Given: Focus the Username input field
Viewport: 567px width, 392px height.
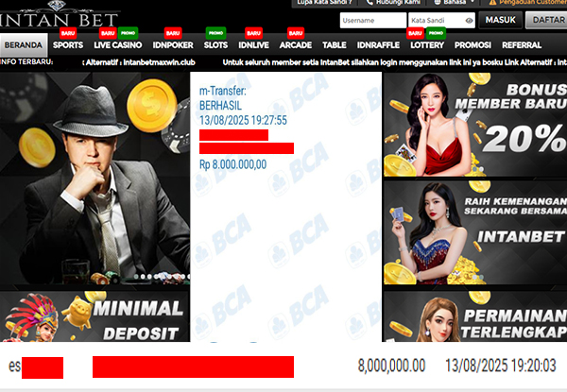Looking at the screenshot, I should [x=373, y=20].
